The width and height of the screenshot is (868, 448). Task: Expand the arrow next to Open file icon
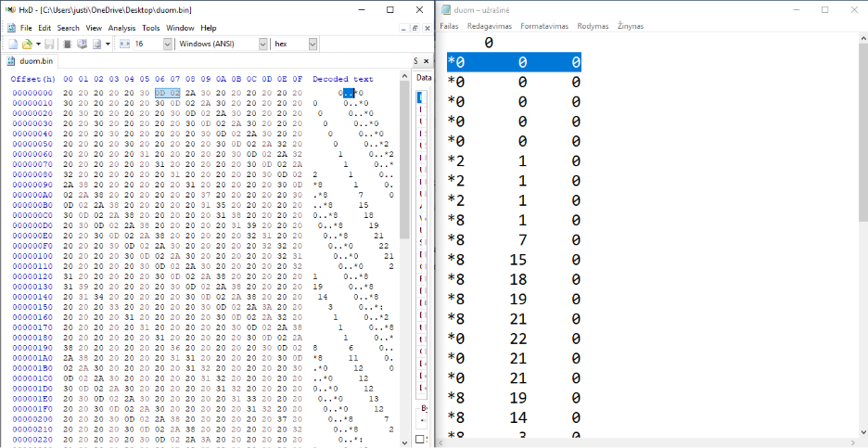click(36, 44)
